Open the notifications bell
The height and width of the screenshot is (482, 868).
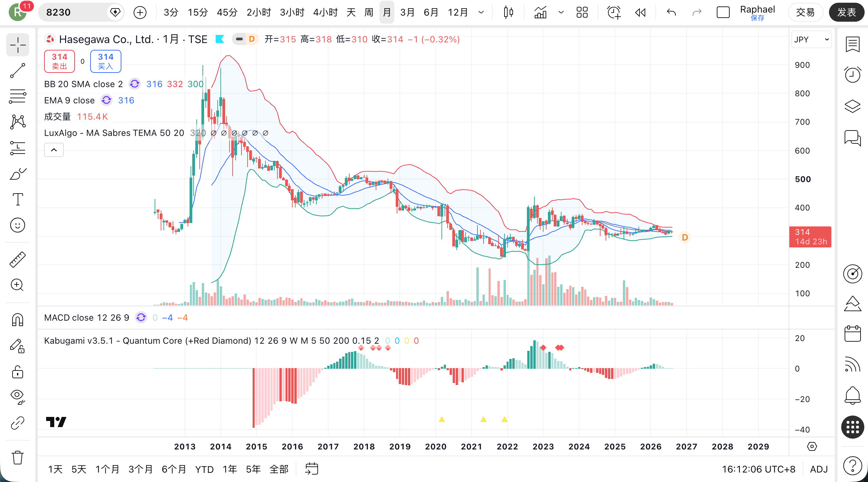852,395
